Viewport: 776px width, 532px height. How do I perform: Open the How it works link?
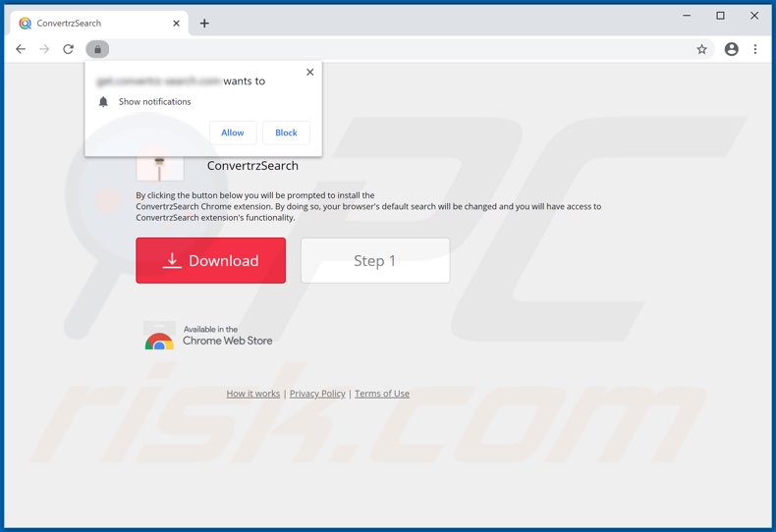[x=252, y=394]
